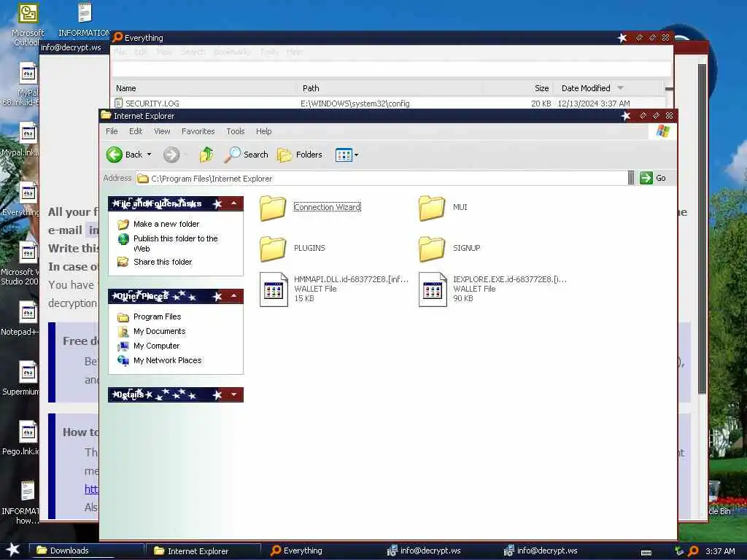Select the Connection Wizard folder
The width and height of the screenshot is (747, 560).
click(311, 208)
